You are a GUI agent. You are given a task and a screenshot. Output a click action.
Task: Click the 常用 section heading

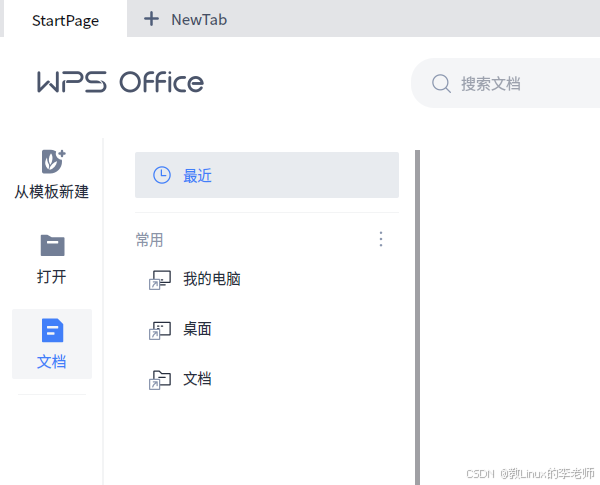pos(149,240)
